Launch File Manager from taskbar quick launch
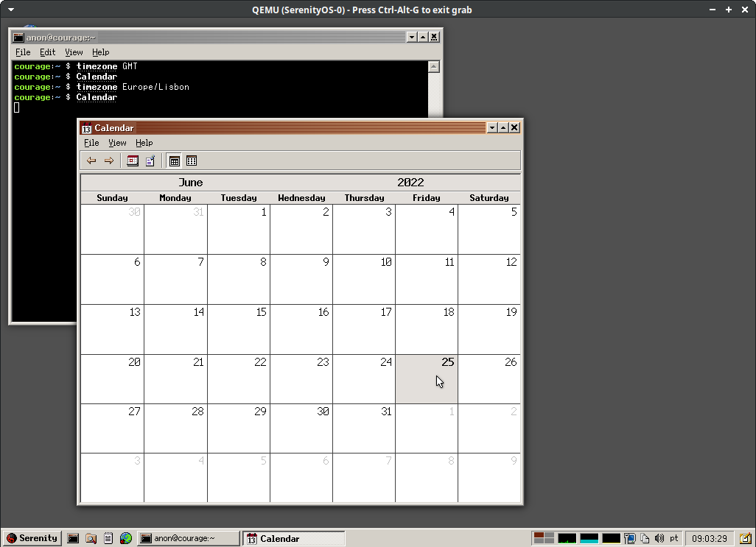Screen dimensions: 756x547 (x=91, y=538)
